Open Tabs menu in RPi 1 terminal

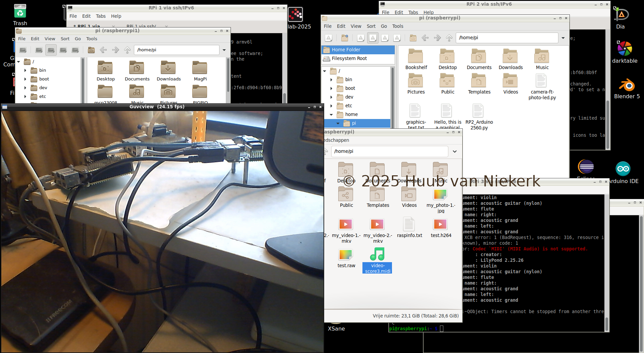[100, 16]
